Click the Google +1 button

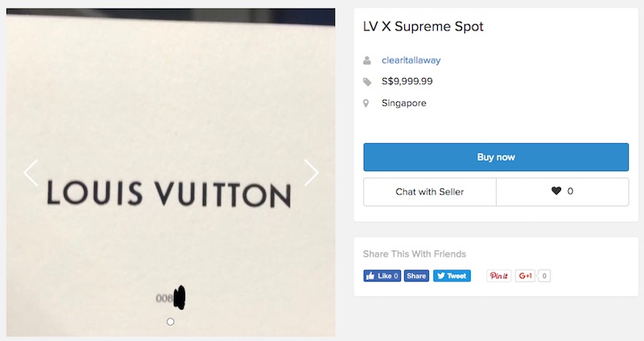526,276
